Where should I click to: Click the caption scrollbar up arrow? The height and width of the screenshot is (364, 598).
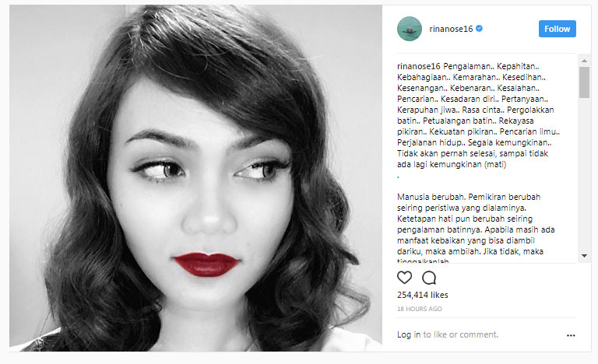(x=584, y=61)
